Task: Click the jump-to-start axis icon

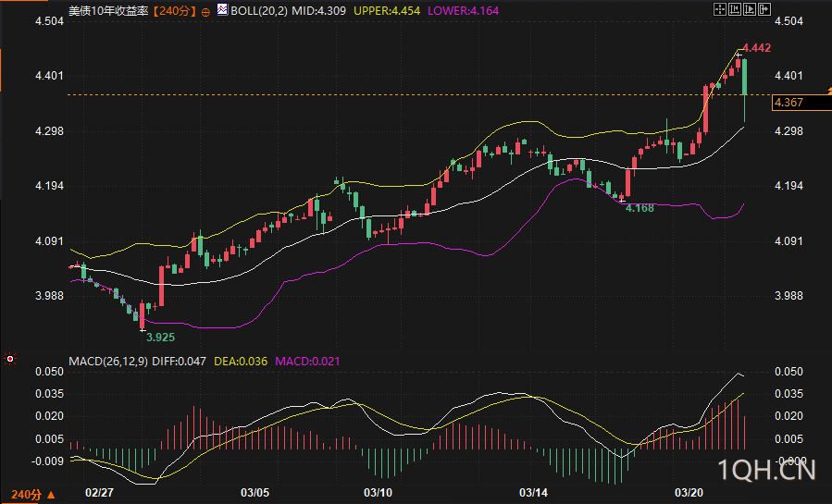Action: 735,9
